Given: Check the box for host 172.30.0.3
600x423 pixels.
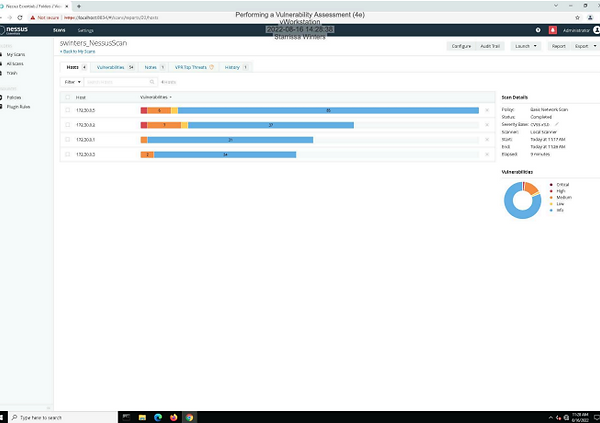Looking at the screenshot, I should point(68,154).
